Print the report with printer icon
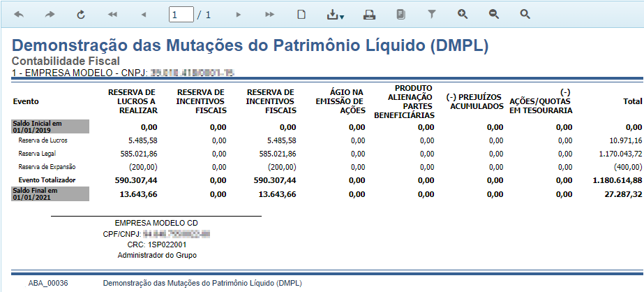This screenshot has width=644, height=292. [369, 15]
